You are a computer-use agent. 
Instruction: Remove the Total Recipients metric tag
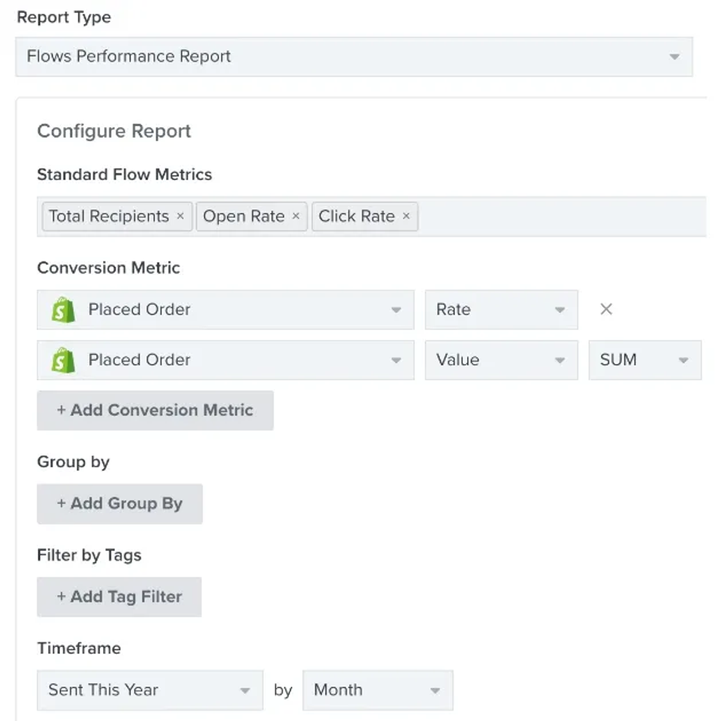coord(180,216)
